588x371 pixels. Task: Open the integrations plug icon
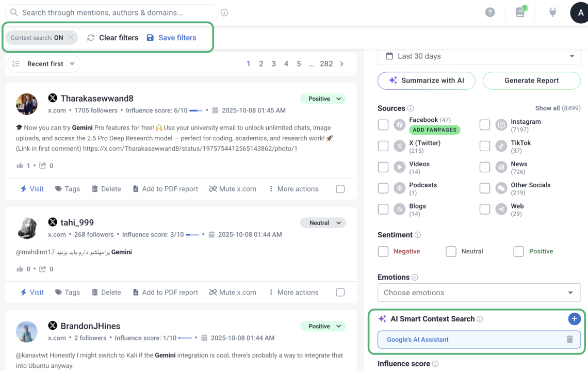[552, 12]
